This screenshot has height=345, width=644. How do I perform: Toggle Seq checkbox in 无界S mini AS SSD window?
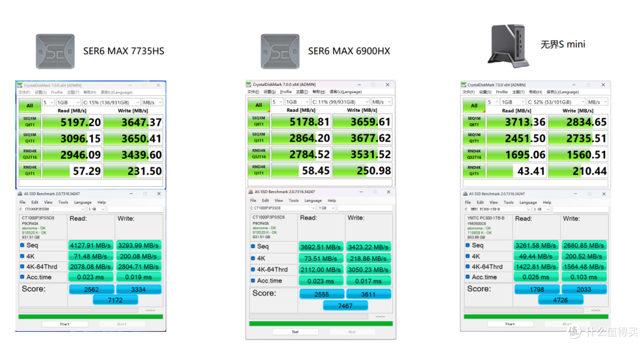point(467,245)
